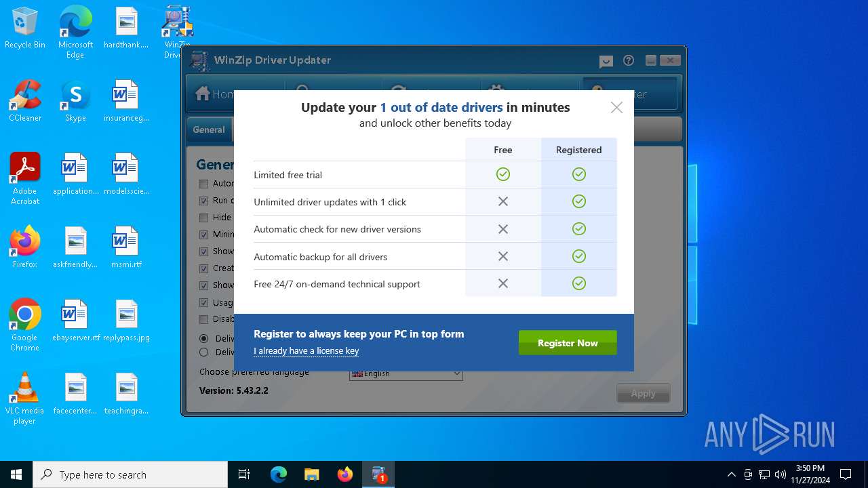Click 'Automatic backup for all drivers' row text
Image resolution: width=868 pixels, height=488 pixels.
coord(321,257)
